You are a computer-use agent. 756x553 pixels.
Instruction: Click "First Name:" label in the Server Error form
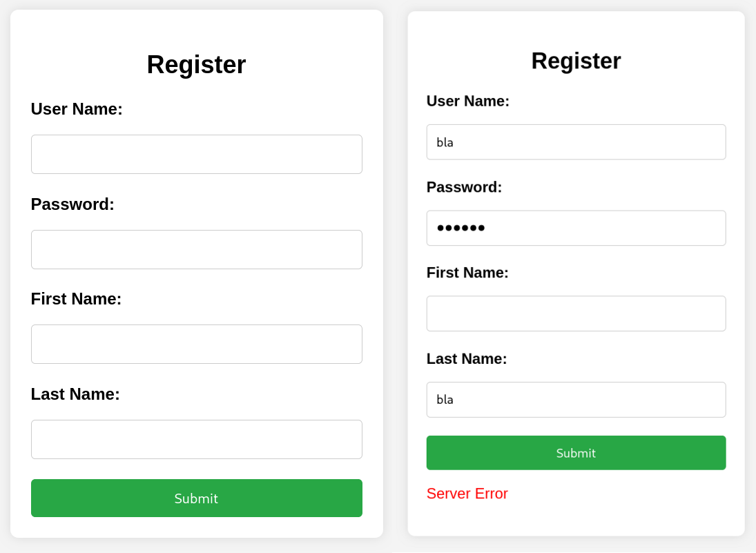point(467,273)
